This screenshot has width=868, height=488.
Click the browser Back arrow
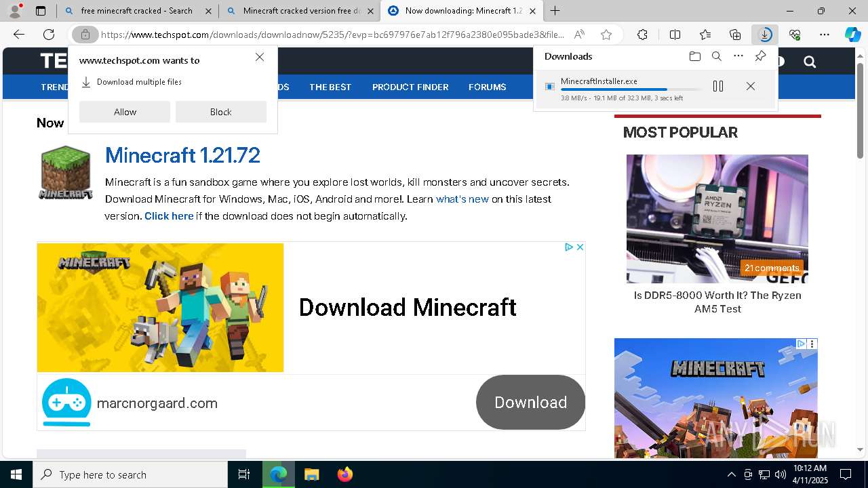tap(19, 35)
